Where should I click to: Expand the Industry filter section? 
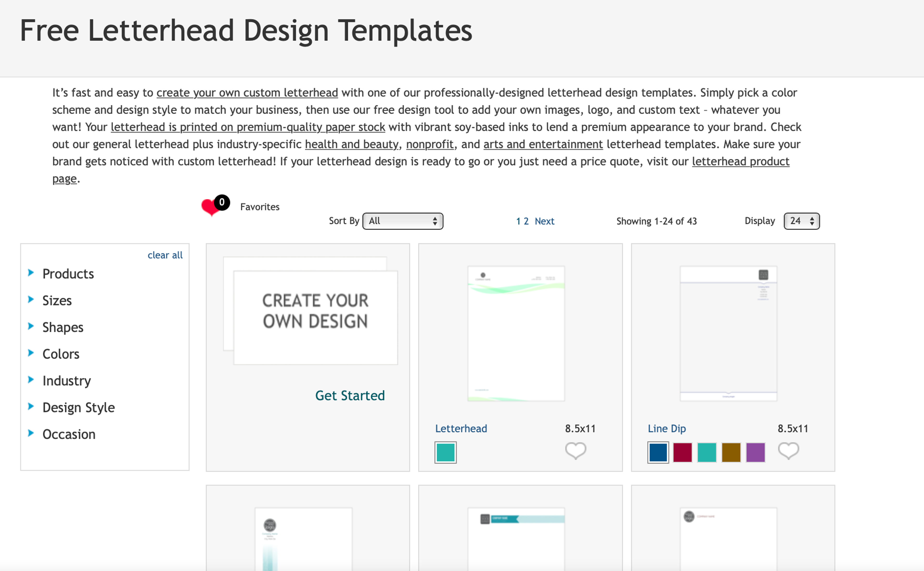coord(66,381)
